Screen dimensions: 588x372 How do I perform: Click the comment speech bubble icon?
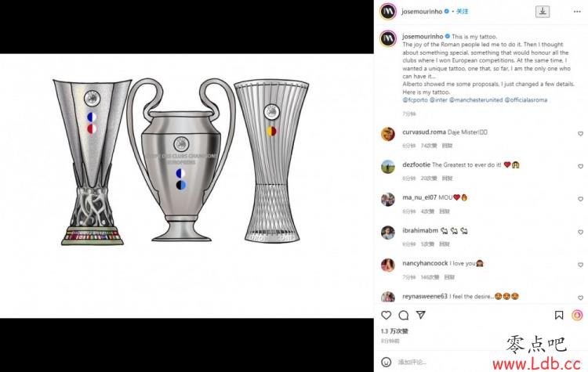coord(404,315)
